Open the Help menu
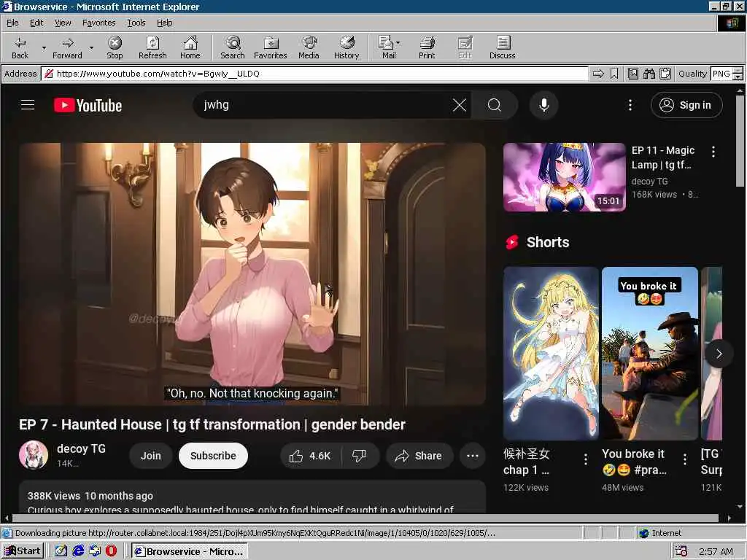 tap(164, 23)
